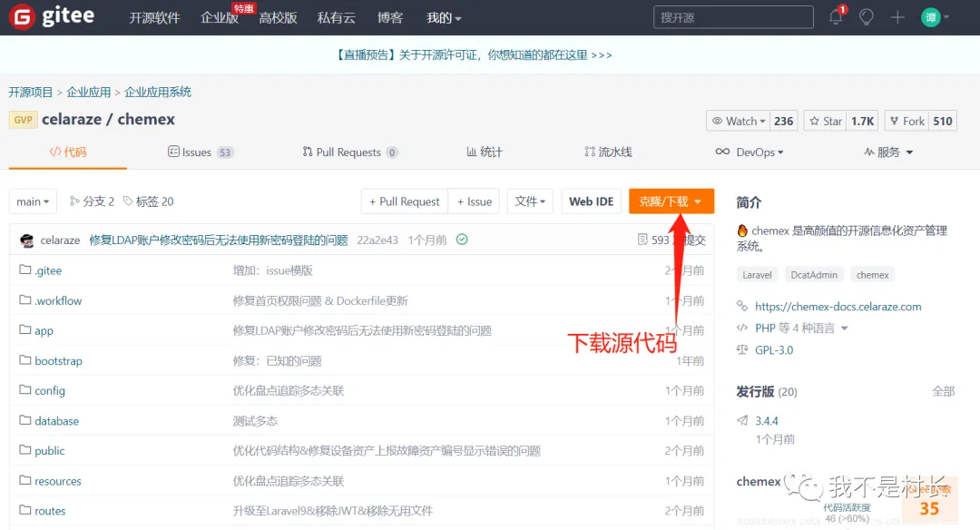The height and width of the screenshot is (530, 980).
Task: Open the .gitee folder
Action: pos(48,270)
